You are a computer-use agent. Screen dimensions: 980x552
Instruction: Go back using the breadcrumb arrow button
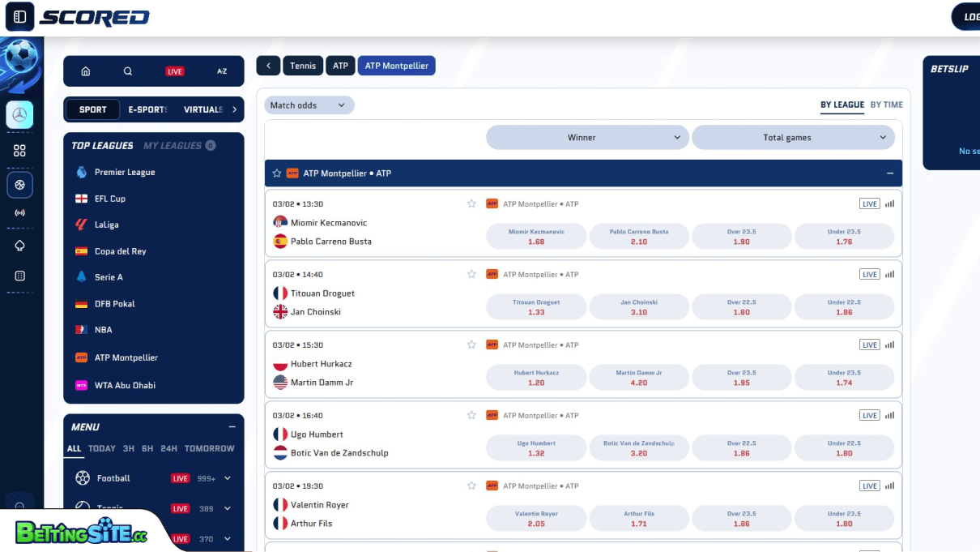pyautogui.click(x=268, y=66)
